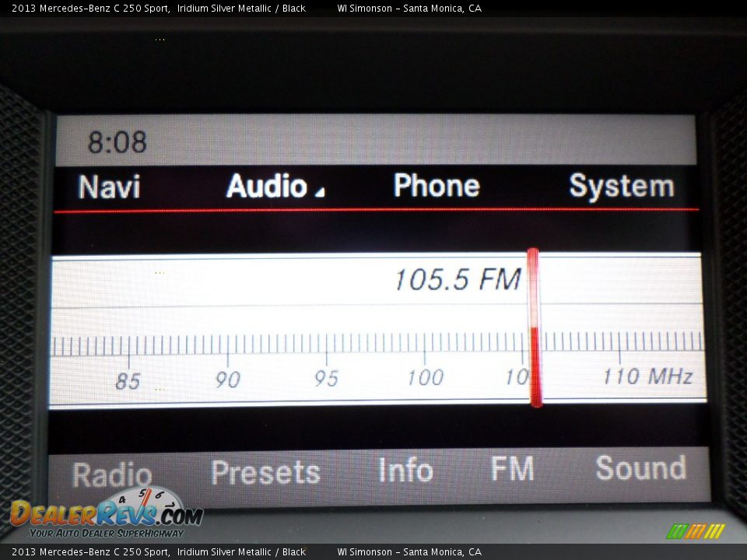Screen dimensions: 747x560
Task: Select the Audio menu tab
Action: (x=266, y=187)
